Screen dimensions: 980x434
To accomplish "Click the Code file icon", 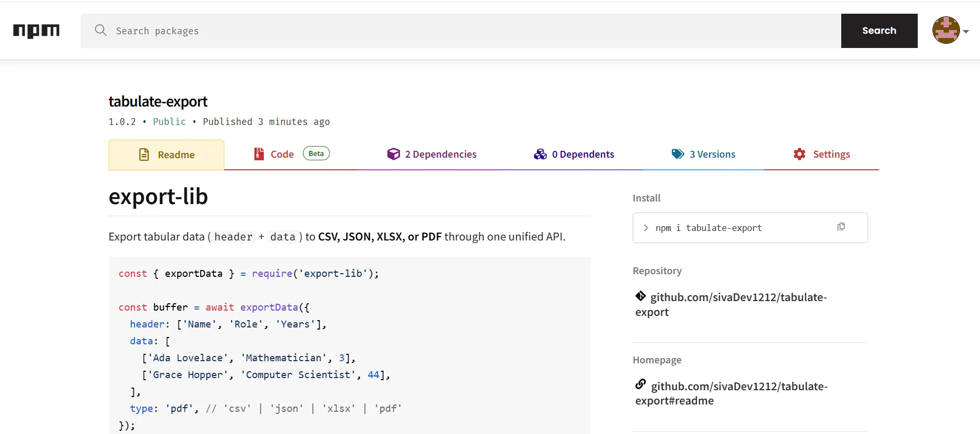I will tap(259, 154).
